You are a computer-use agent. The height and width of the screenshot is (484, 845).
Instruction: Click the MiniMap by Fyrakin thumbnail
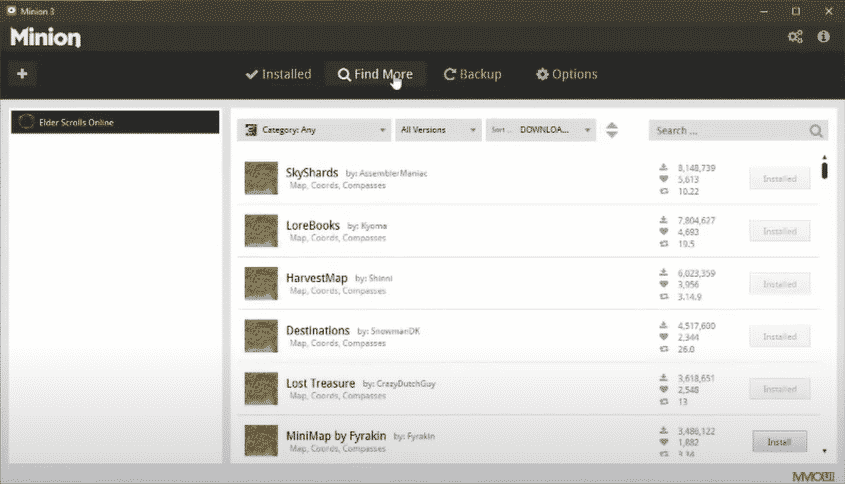coord(261,440)
